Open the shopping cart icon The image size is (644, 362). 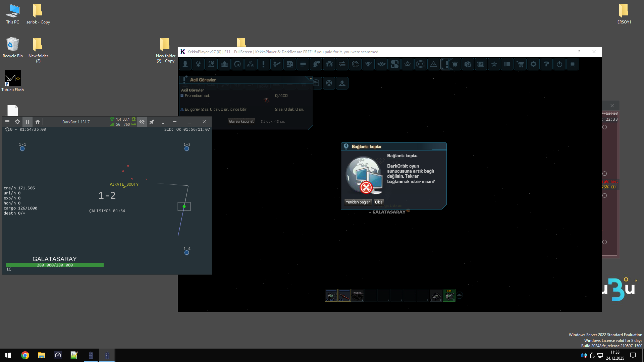pyautogui.click(x=520, y=64)
